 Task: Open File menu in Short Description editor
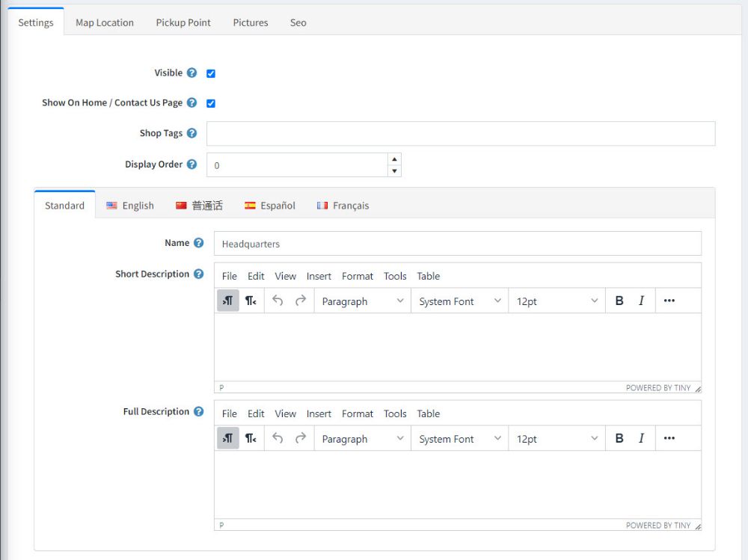[230, 276]
